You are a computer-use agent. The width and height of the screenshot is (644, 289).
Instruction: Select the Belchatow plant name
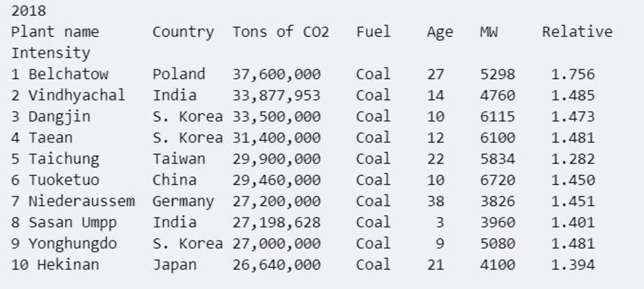click(x=68, y=74)
